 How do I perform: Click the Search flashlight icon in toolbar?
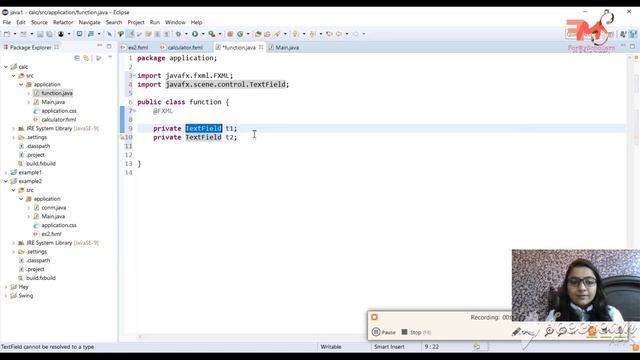pyautogui.click(x=278, y=34)
